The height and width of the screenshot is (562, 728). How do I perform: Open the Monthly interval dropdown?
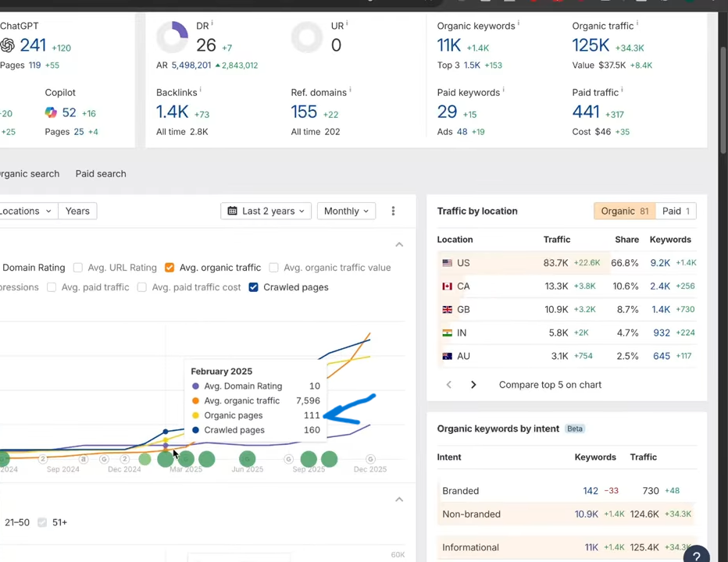click(x=345, y=211)
